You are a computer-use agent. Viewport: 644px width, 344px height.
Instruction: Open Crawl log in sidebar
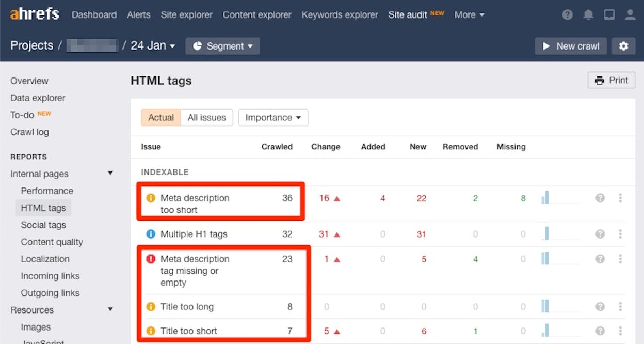click(x=29, y=132)
